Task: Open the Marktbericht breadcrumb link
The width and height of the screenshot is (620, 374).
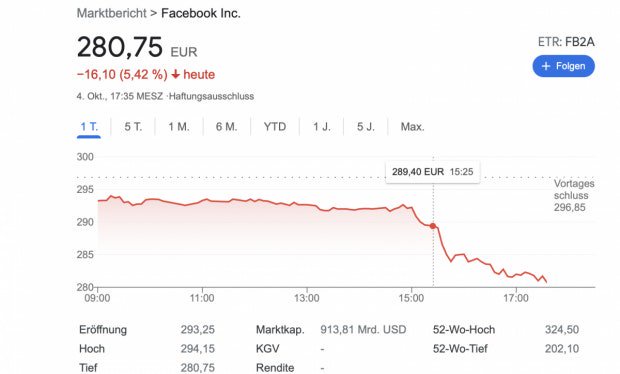Action: pos(112,13)
